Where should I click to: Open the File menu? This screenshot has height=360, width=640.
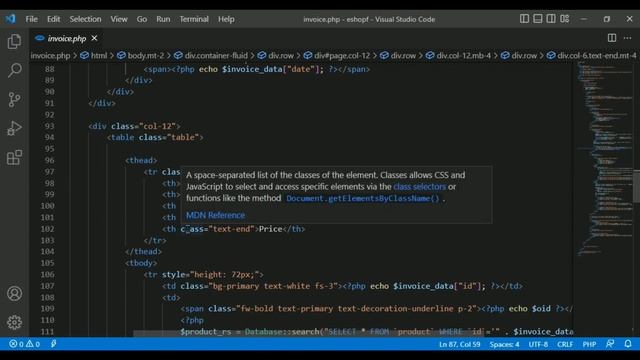click(x=31, y=19)
